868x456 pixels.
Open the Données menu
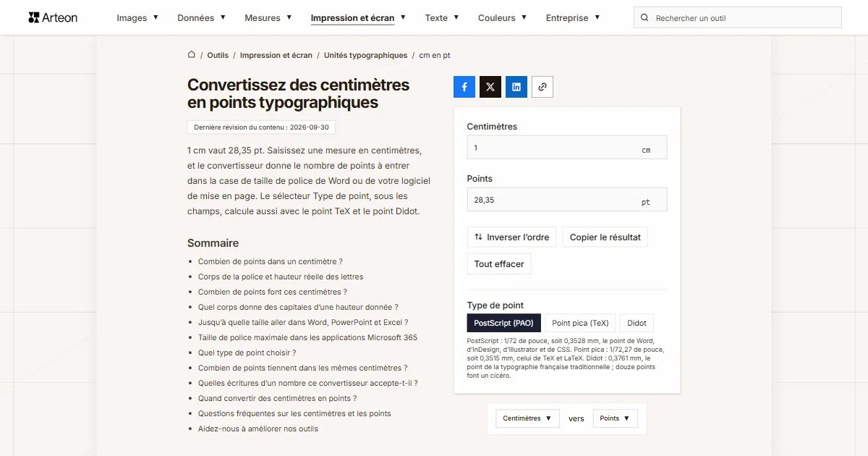coord(202,18)
